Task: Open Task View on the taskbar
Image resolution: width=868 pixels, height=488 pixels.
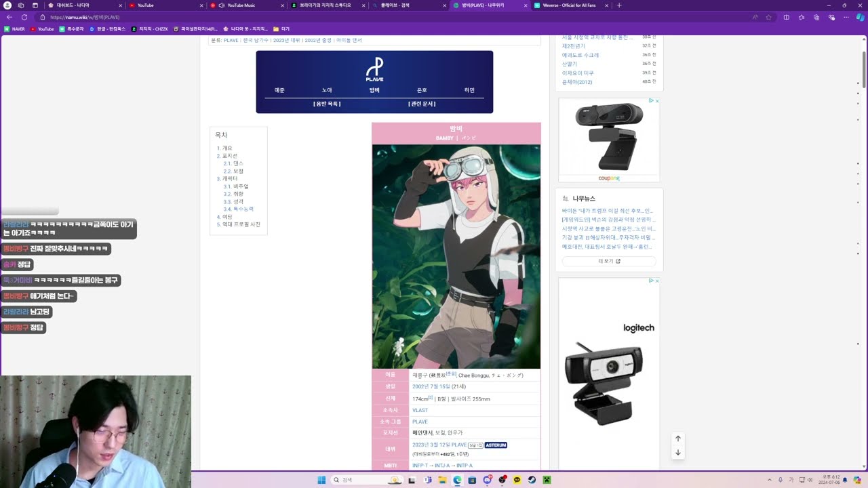Action: click(x=412, y=480)
